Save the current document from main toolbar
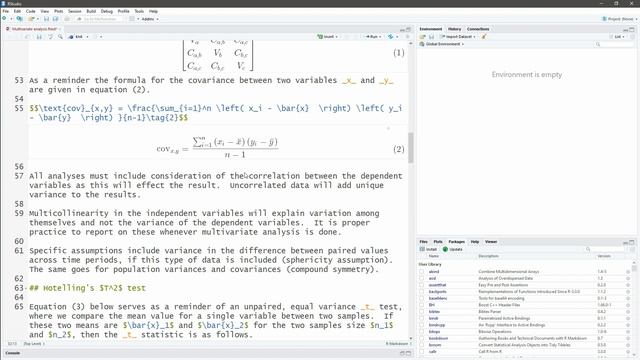The height and width of the screenshot is (360, 640). coord(46,19)
